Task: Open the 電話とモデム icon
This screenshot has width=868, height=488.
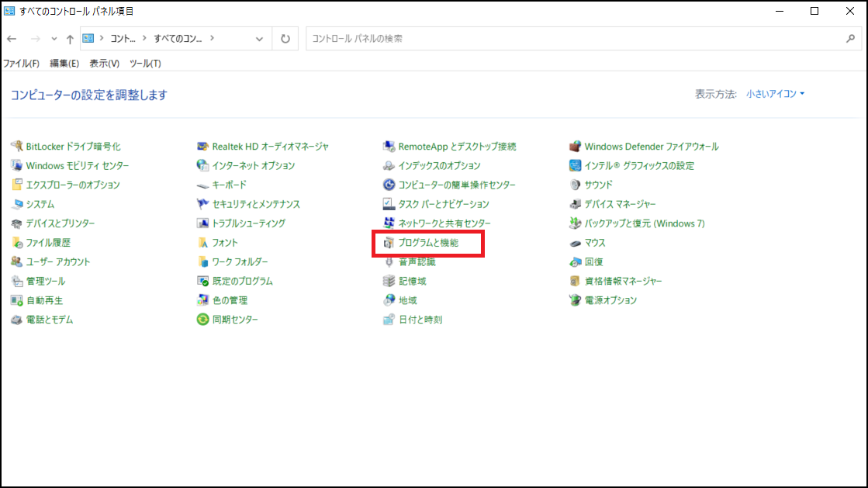Action: [x=16, y=320]
